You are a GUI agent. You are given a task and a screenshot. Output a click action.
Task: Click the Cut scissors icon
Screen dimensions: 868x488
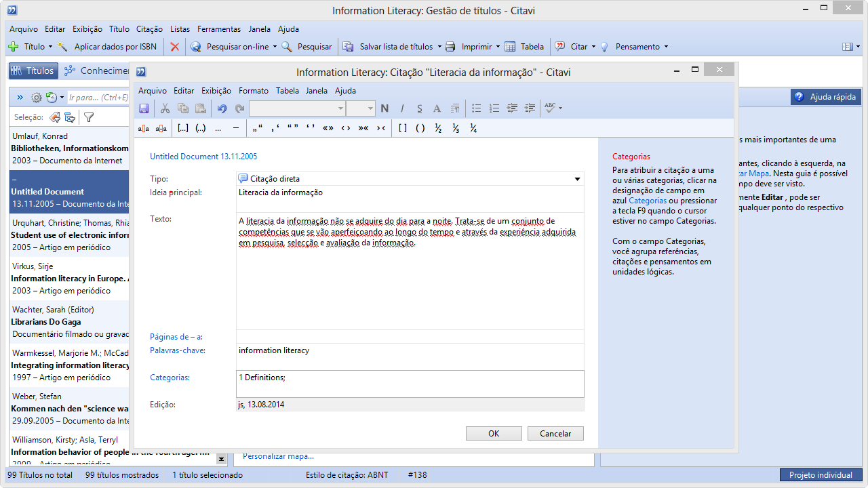165,108
